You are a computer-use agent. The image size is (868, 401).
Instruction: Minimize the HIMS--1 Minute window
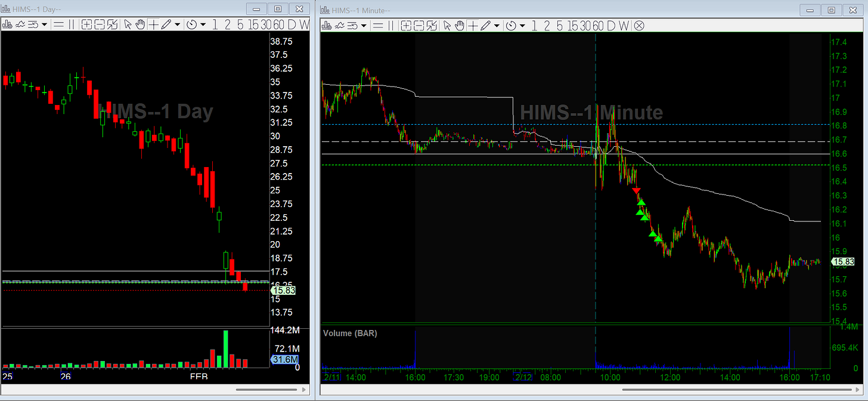[x=810, y=10]
